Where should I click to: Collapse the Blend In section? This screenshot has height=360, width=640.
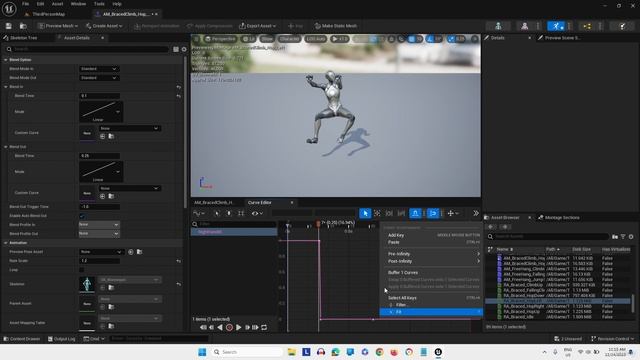6,87
